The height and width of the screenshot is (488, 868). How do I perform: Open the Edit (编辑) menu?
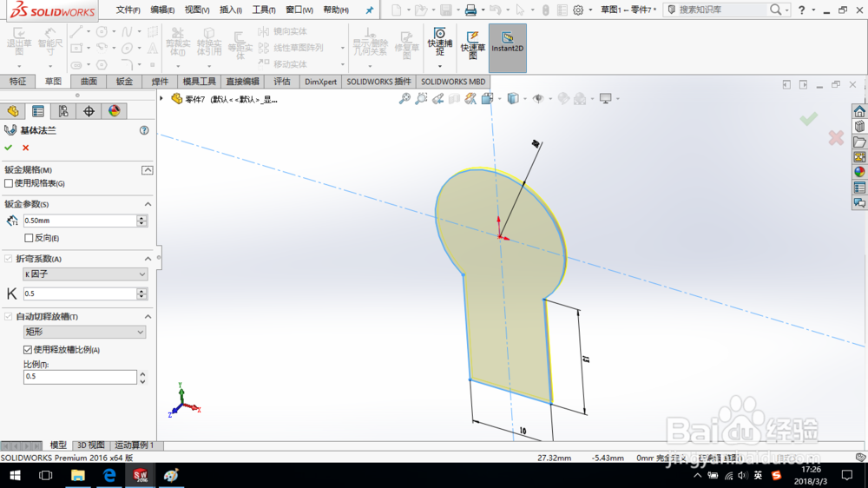163,10
